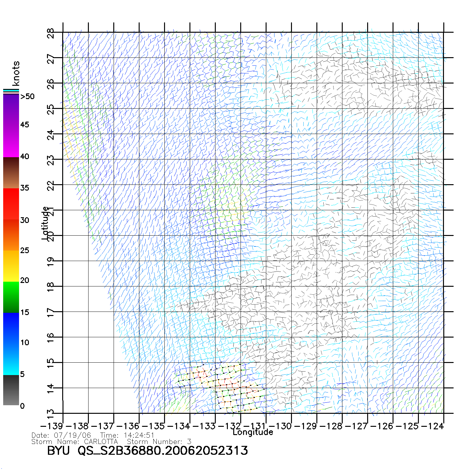Click the 'Date: 07/19/06' text
Screen dimensions: 476x470
pos(61,435)
